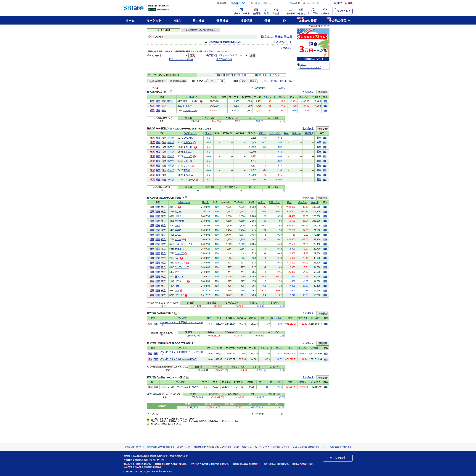Click red alert icon next to 三井住友
476x476 pixels.
[x=195, y=143]
